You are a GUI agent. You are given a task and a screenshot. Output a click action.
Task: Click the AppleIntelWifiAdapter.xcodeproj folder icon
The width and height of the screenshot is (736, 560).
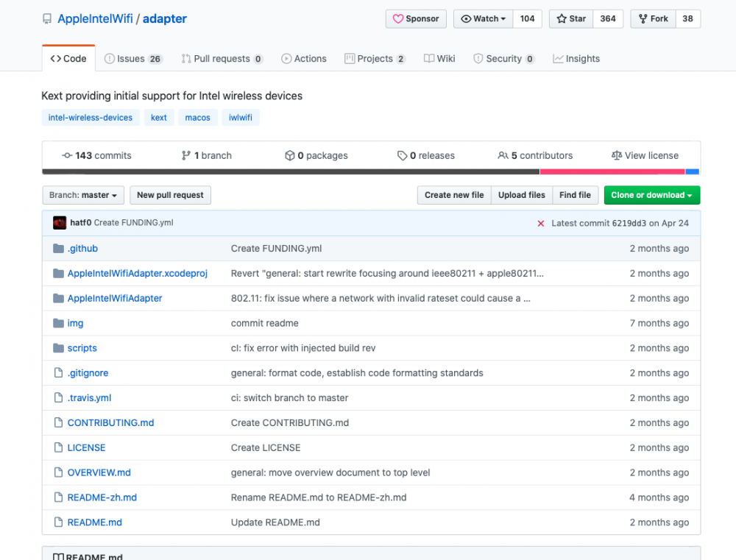pos(58,273)
